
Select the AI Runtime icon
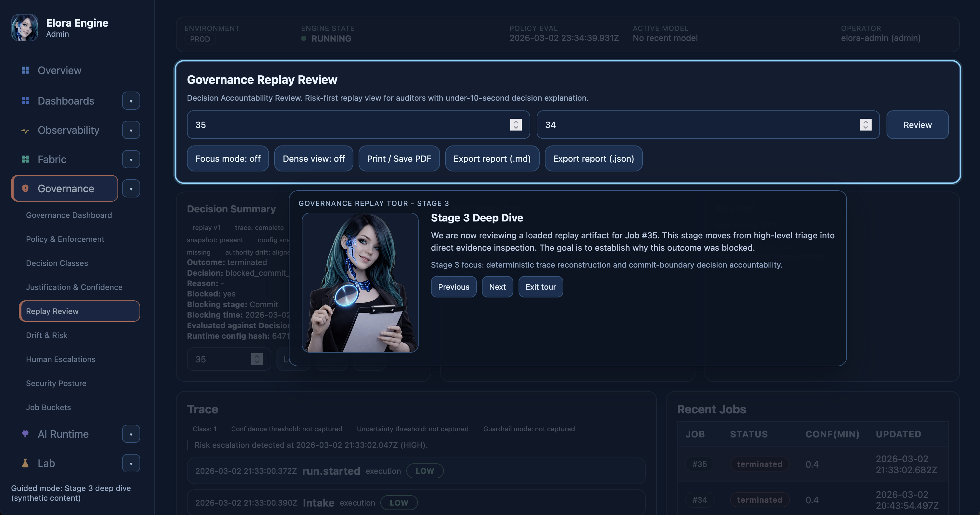(x=25, y=434)
